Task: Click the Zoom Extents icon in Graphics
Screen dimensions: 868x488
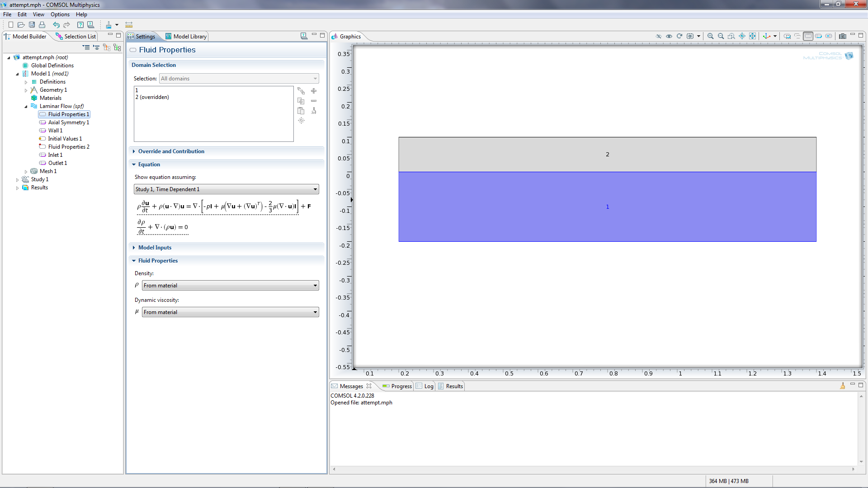Action: [752, 36]
